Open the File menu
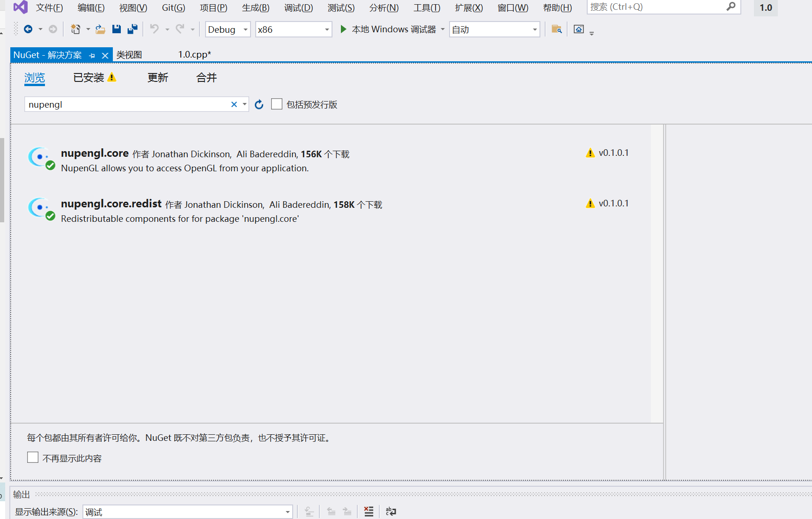 pos(49,7)
